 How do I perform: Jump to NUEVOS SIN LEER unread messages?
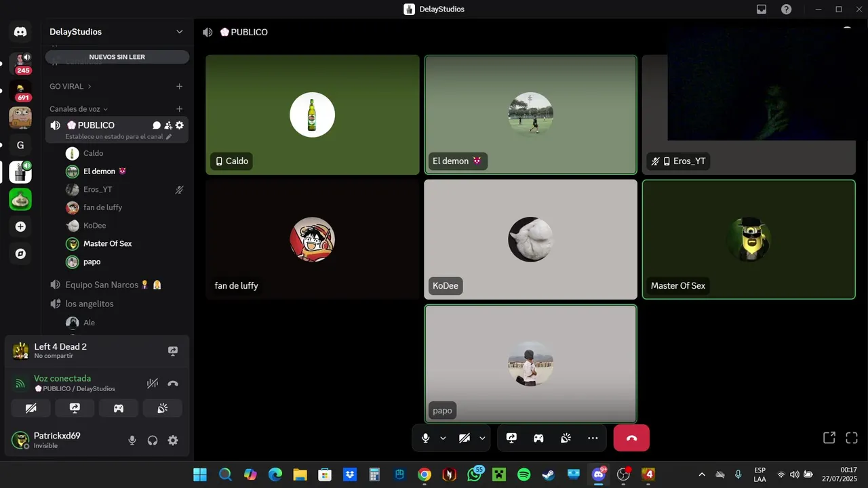pyautogui.click(x=117, y=57)
